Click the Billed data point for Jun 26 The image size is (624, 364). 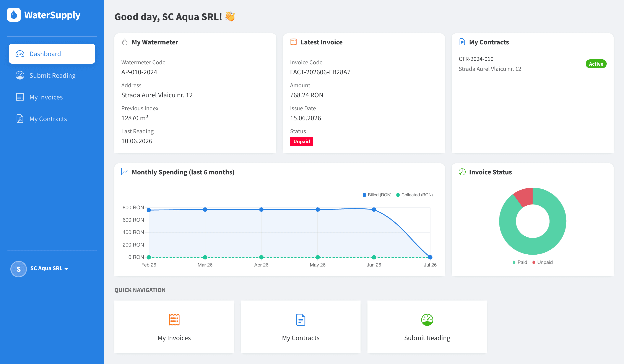click(374, 210)
